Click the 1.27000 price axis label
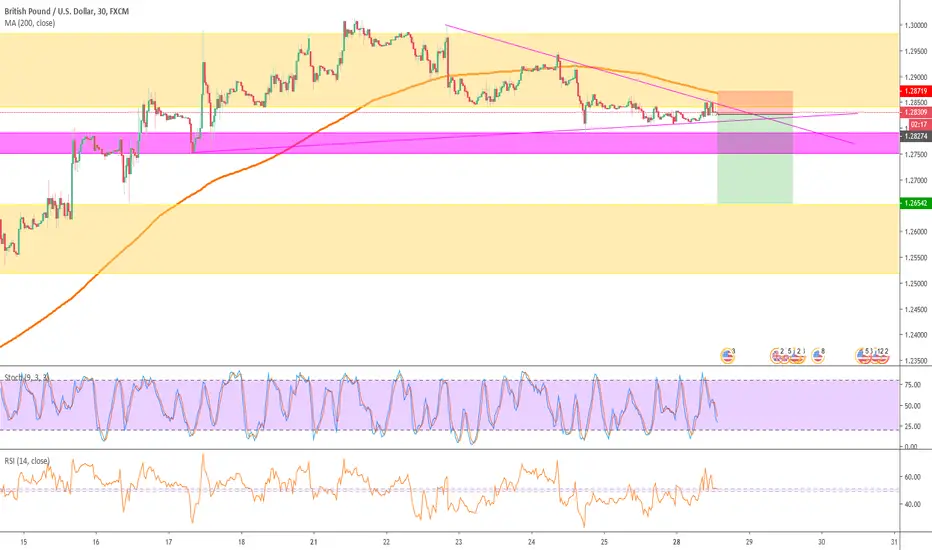Screen dimensions: 932x550 (x=916, y=180)
